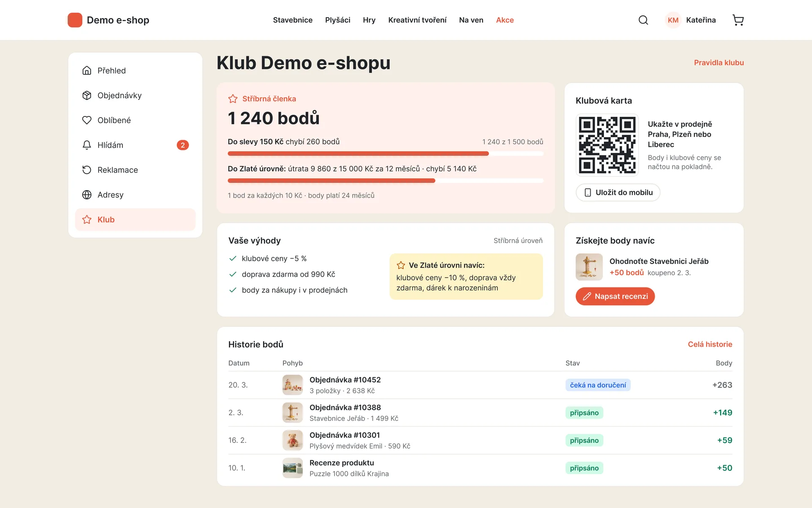Image resolution: width=812 pixels, height=508 pixels.
Task: Click the Puzzle Krajina thumbnail
Action: click(293, 468)
